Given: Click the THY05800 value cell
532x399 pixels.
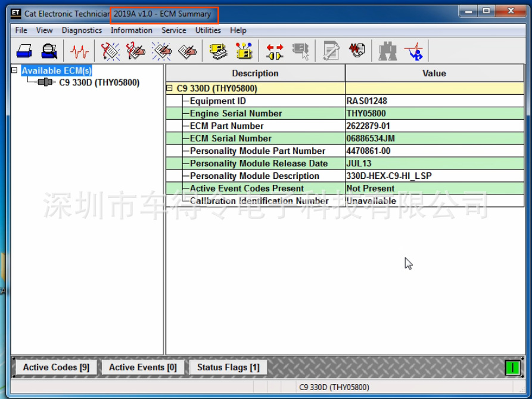Looking at the screenshot, I should tap(435, 113).
